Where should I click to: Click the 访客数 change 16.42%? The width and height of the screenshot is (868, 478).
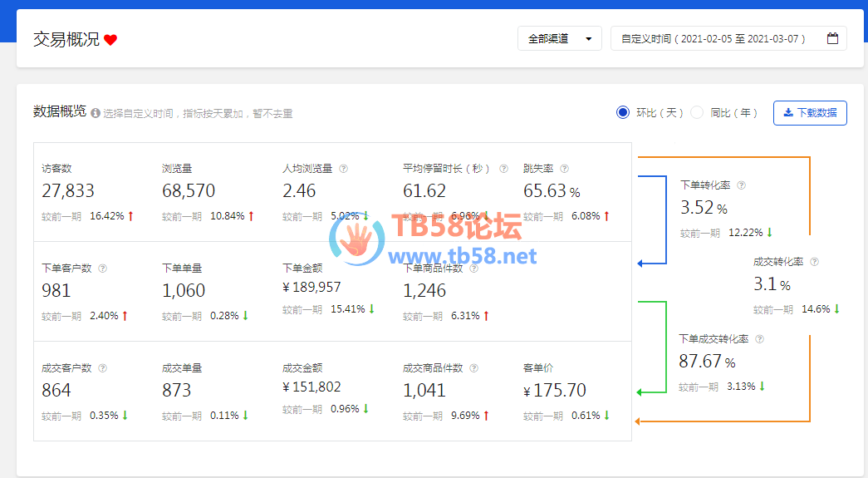click(107, 216)
